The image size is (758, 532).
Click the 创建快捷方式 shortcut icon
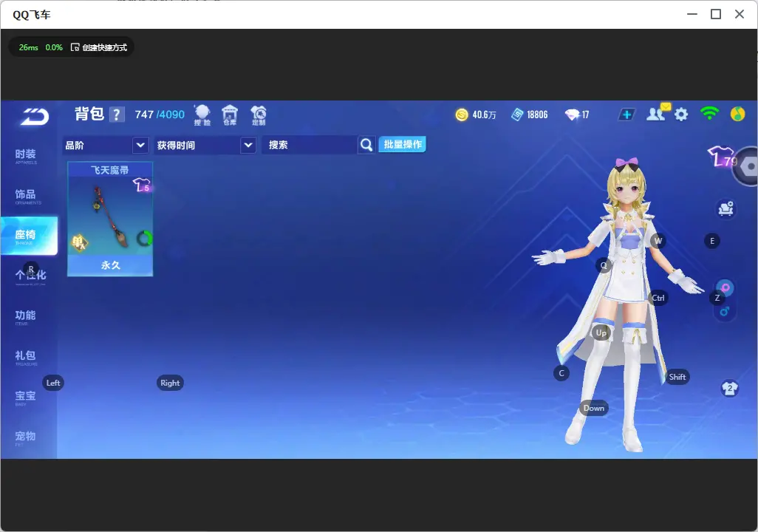[75, 47]
